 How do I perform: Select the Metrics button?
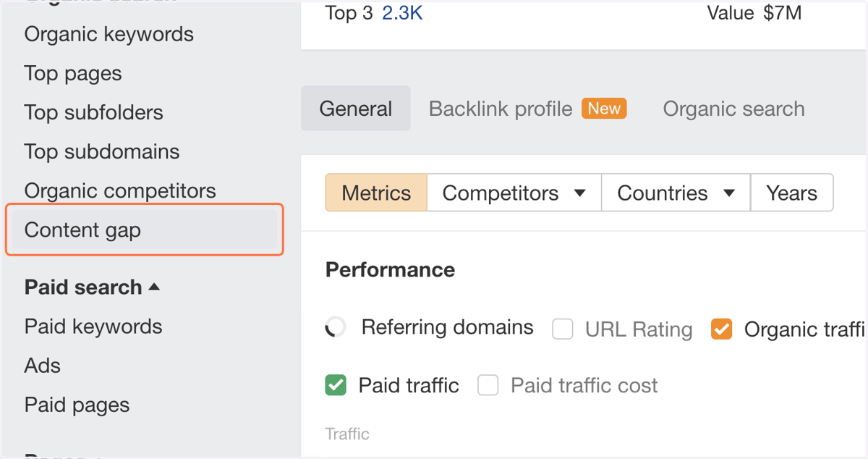click(x=376, y=193)
